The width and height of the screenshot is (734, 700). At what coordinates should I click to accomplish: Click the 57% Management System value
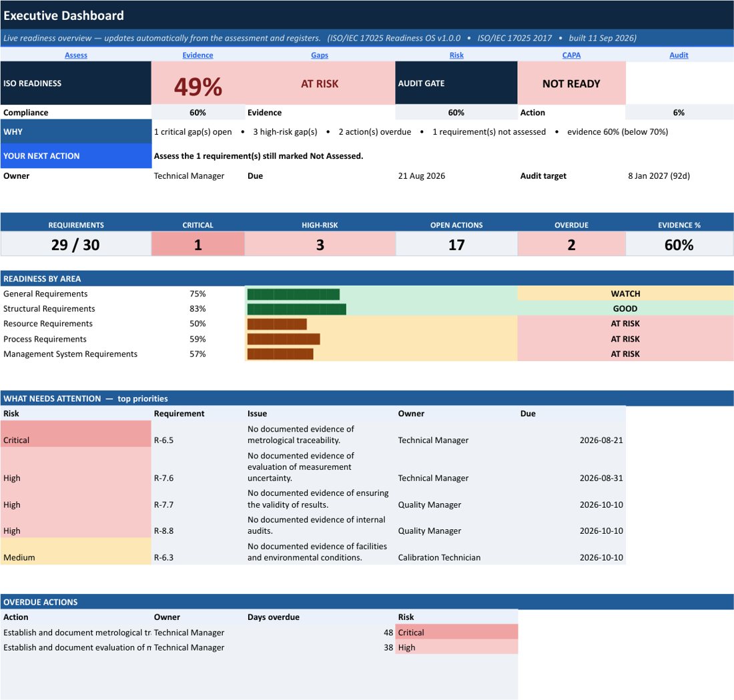pyautogui.click(x=198, y=354)
